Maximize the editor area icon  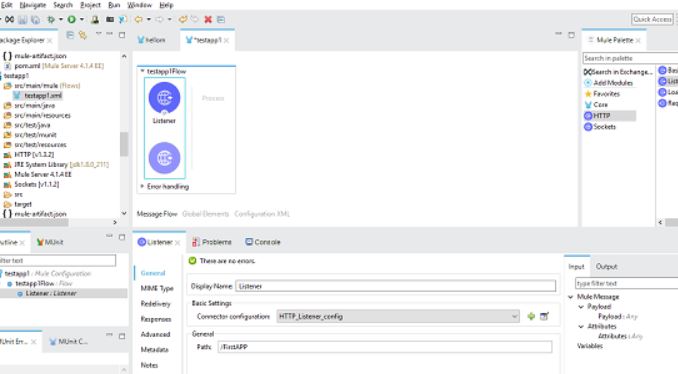[x=571, y=35]
